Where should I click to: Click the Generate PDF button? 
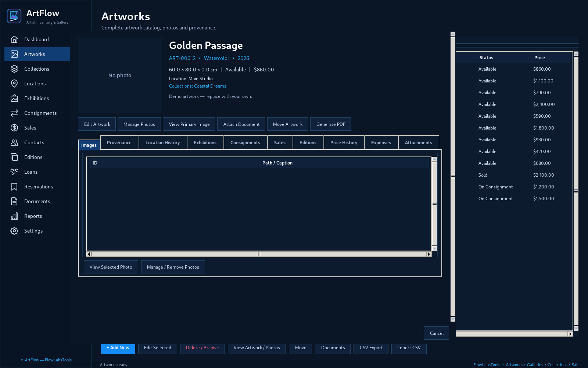tap(331, 124)
